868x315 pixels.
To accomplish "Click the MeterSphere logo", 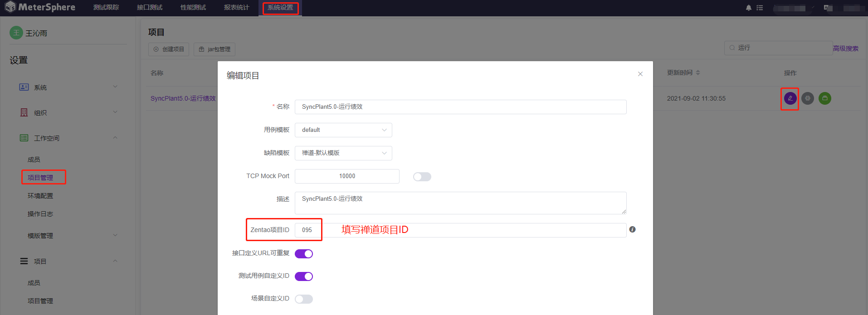I will [40, 7].
